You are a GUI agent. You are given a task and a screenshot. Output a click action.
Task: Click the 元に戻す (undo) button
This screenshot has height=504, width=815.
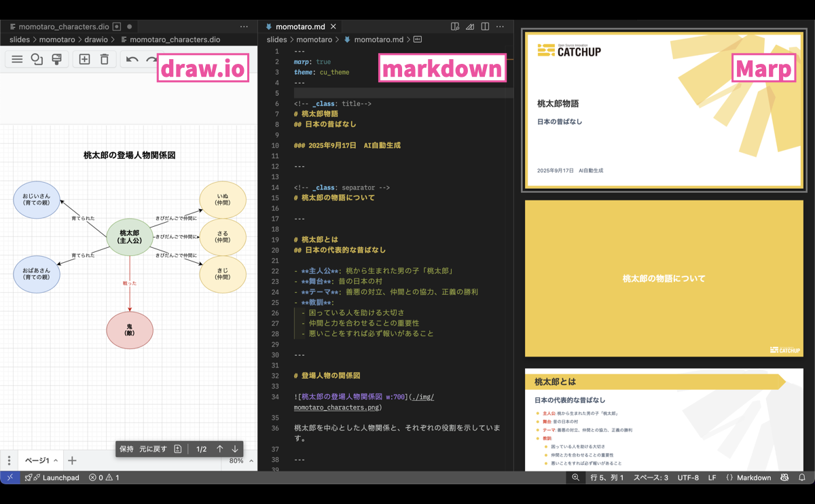tap(153, 449)
